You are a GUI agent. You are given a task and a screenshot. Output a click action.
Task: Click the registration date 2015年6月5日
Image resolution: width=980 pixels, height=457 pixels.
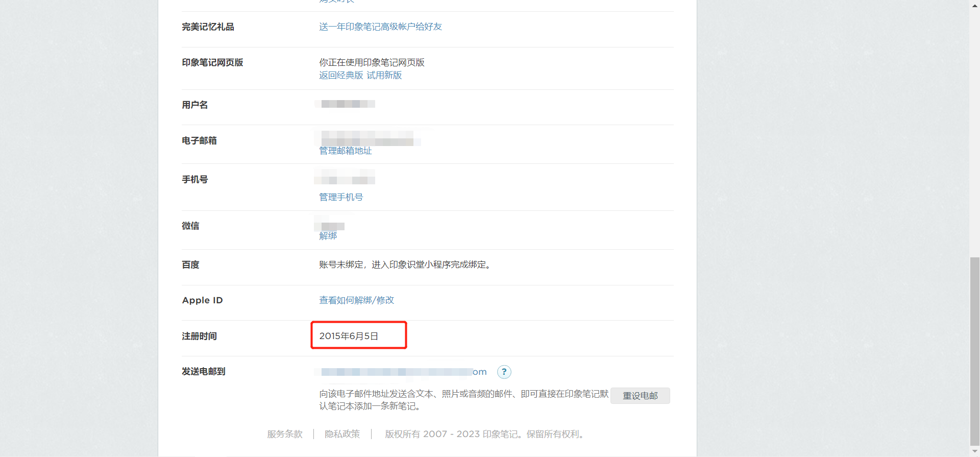[x=349, y=336]
